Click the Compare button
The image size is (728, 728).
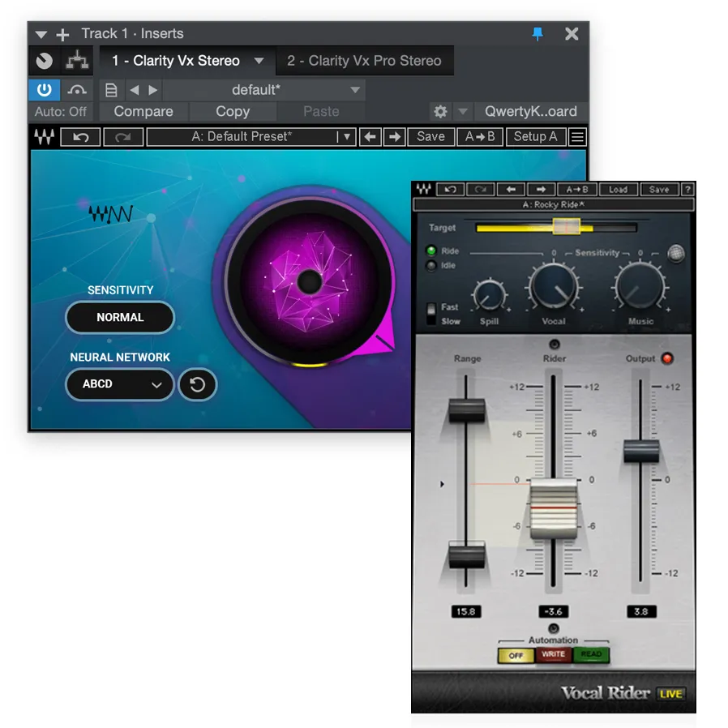143,111
